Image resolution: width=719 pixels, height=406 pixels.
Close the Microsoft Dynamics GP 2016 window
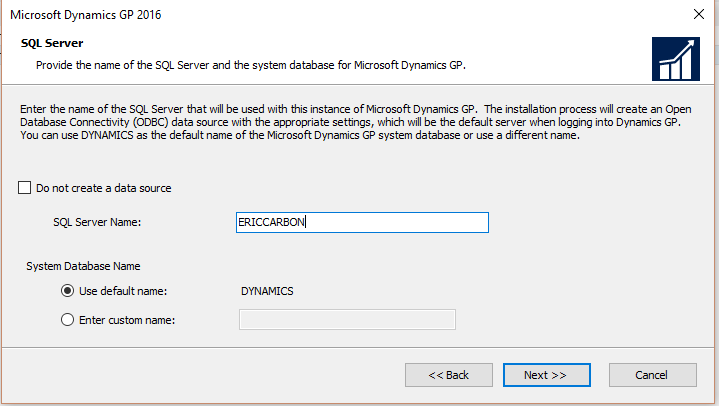click(699, 14)
